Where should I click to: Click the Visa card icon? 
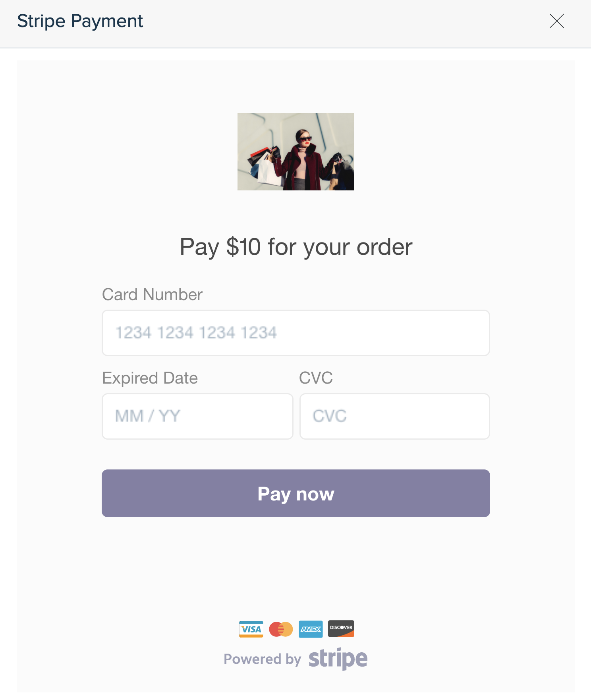pos(251,629)
